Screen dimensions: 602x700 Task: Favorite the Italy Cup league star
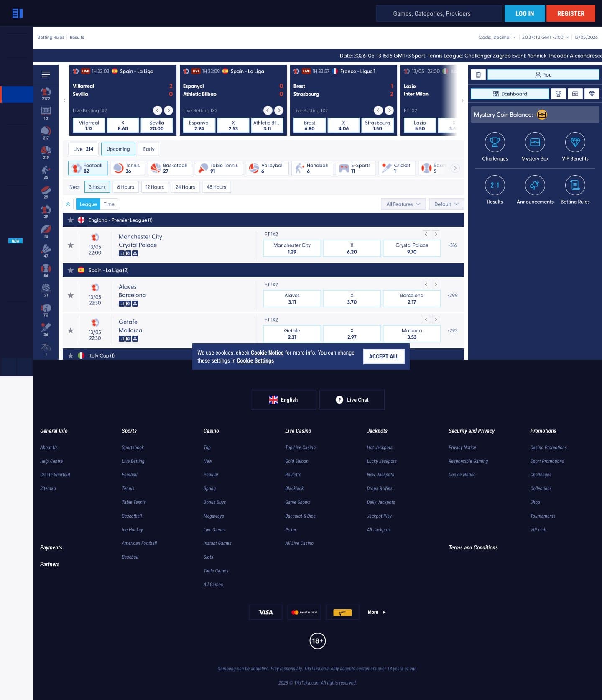(71, 355)
